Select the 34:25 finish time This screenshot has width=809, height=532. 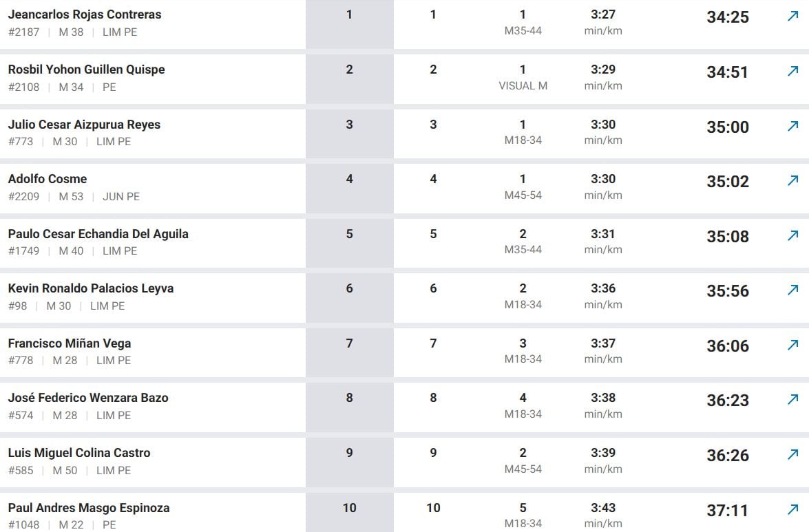coord(728,17)
